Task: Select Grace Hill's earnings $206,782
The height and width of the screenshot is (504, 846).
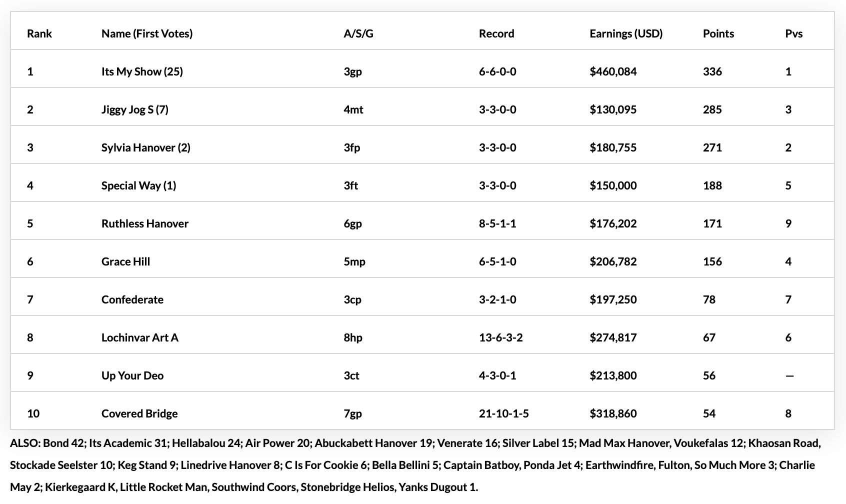Action: pyautogui.click(x=613, y=261)
